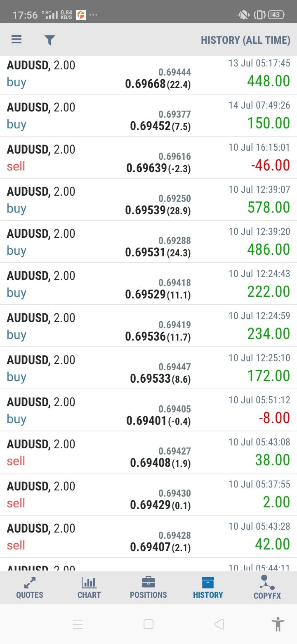Open the Chart bar-graph icon
Viewport: 297px width, 644px height.
click(x=89, y=582)
